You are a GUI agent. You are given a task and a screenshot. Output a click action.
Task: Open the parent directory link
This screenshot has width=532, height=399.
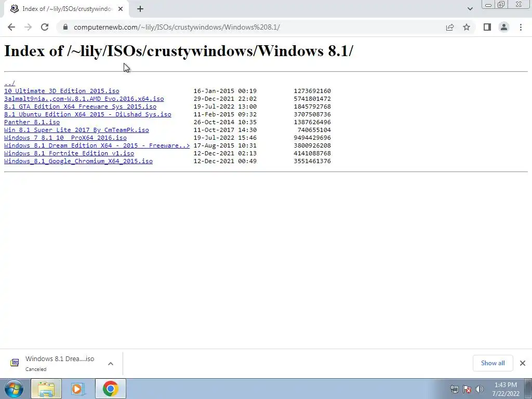point(9,83)
